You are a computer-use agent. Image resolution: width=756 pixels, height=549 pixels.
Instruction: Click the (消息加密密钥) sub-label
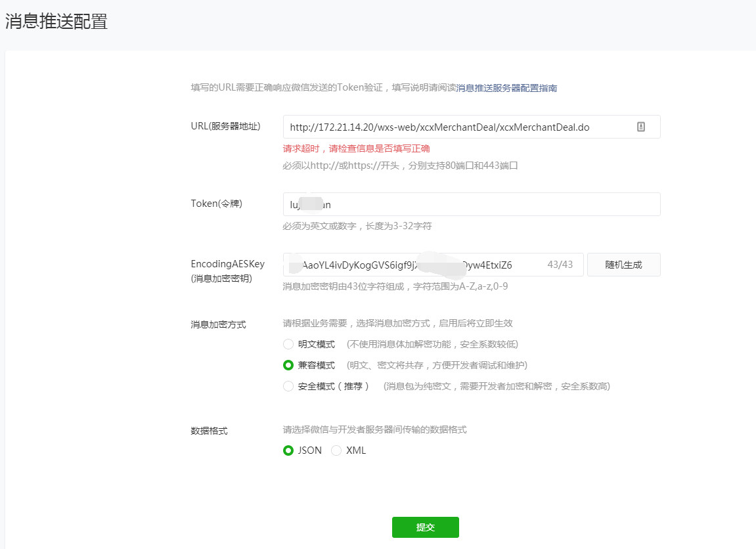221,278
